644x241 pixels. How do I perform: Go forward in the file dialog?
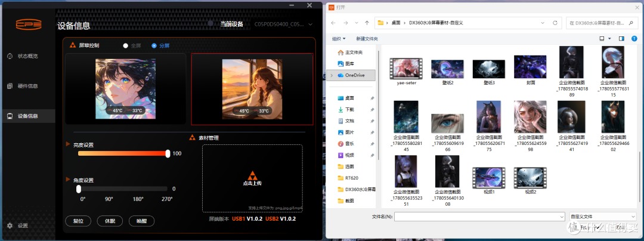345,23
